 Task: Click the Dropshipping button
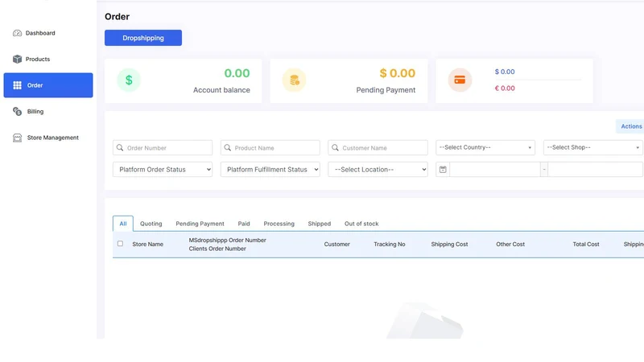(143, 38)
